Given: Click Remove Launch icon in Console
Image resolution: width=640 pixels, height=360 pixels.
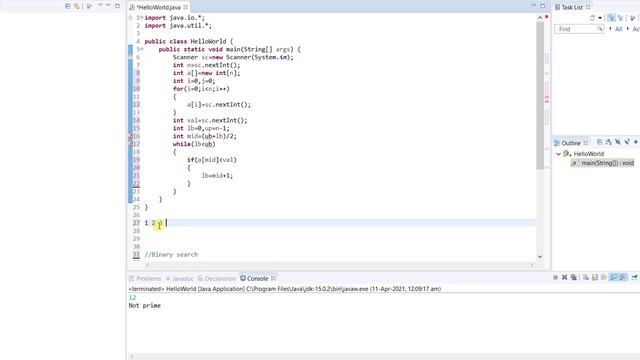Looking at the screenshot, I should click(564, 278).
